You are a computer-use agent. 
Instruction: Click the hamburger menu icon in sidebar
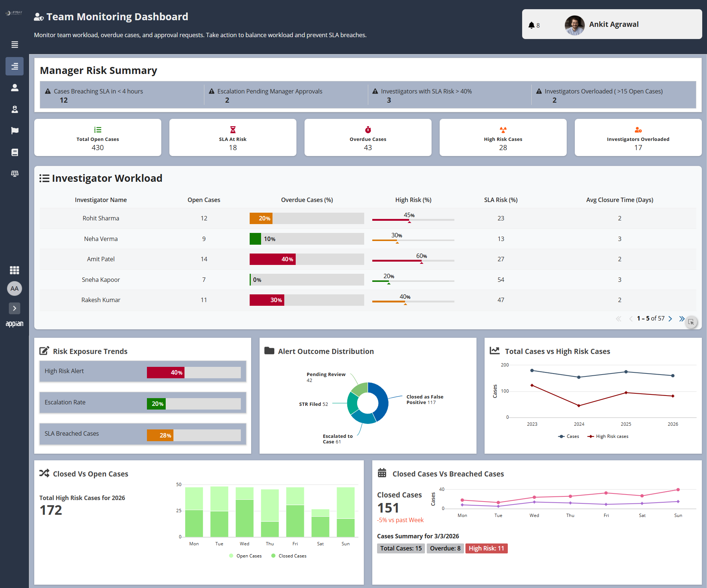click(x=15, y=45)
